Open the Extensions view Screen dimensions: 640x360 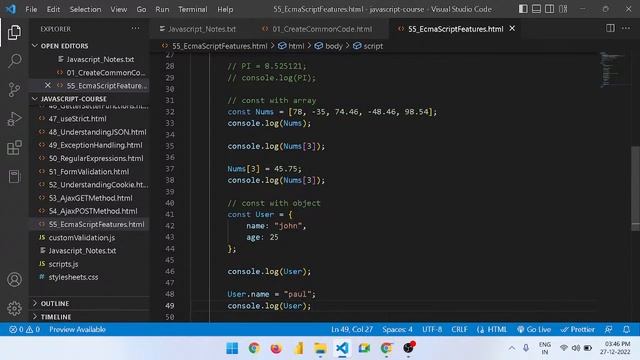pos(14,147)
